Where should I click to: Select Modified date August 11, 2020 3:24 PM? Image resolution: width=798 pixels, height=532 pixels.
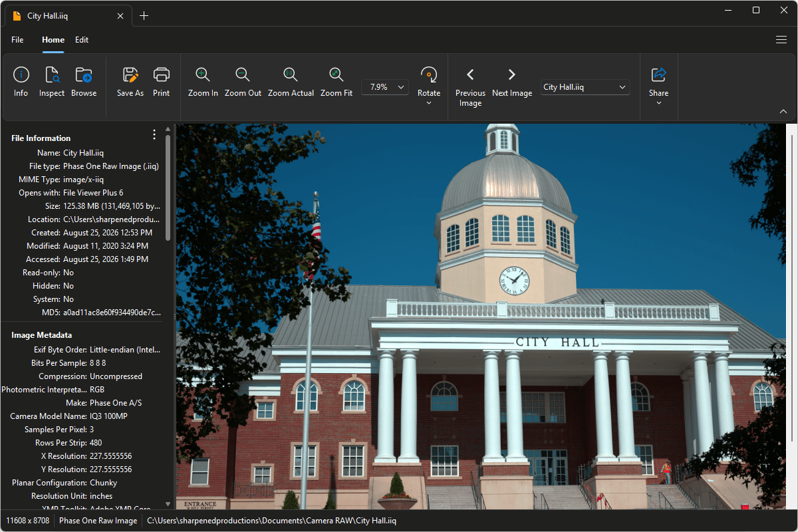point(106,246)
